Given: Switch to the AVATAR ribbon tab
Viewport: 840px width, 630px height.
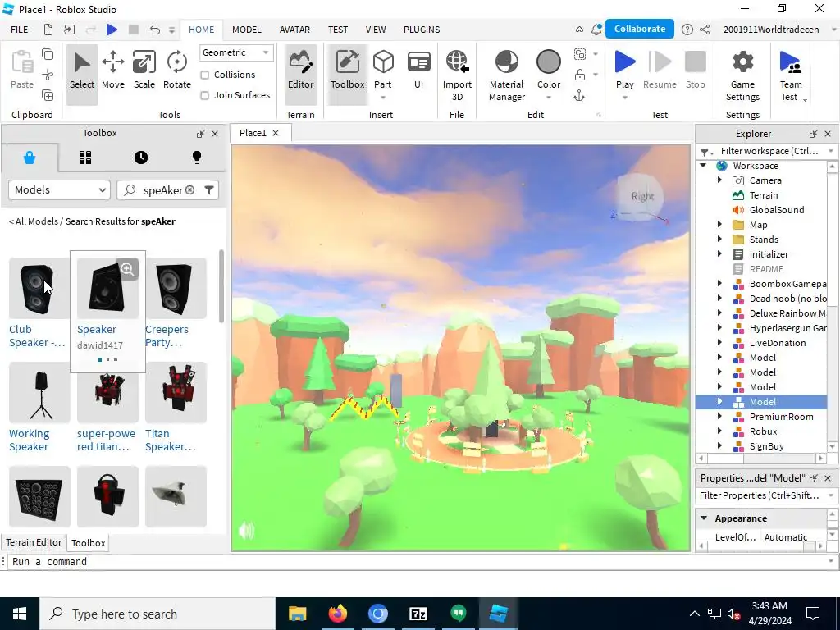Looking at the screenshot, I should tap(294, 30).
